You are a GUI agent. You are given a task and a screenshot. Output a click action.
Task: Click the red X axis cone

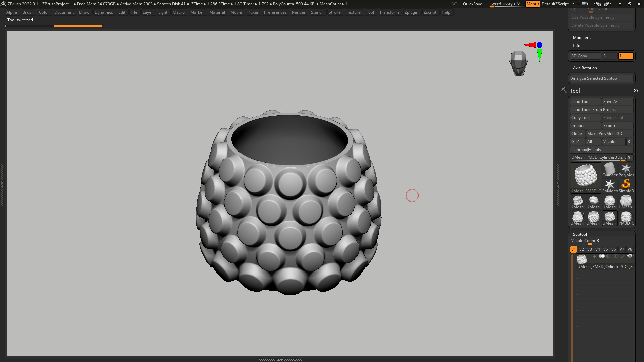coord(529,45)
